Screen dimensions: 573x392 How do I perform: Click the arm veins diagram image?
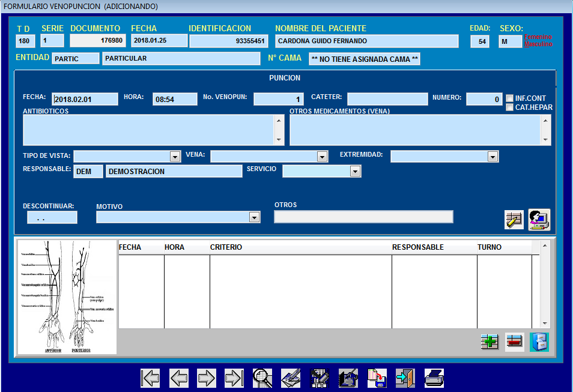click(67, 297)
